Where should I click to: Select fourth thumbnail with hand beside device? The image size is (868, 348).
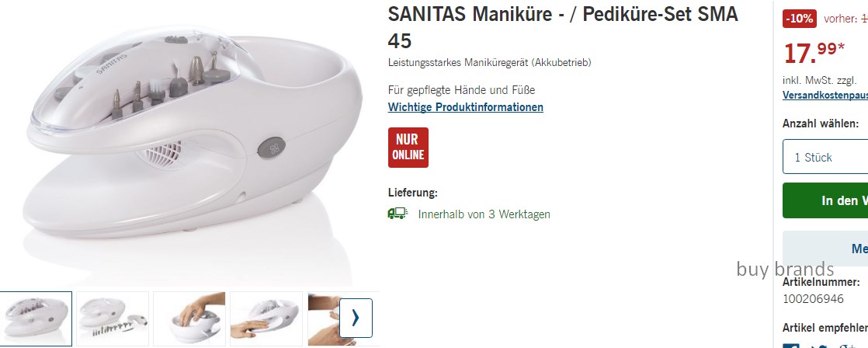click(266, 318)
